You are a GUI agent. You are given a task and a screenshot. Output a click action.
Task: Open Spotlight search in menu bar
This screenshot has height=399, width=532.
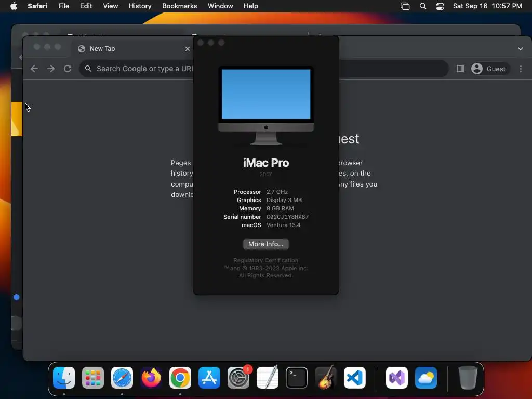point(423,6)
